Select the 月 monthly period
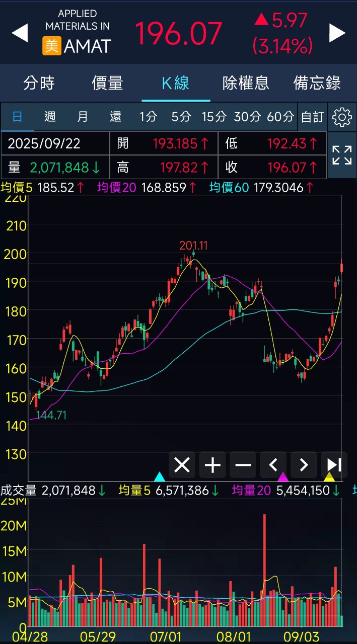The height and width of the screenshot is (644, 357). tap(83, 117)
